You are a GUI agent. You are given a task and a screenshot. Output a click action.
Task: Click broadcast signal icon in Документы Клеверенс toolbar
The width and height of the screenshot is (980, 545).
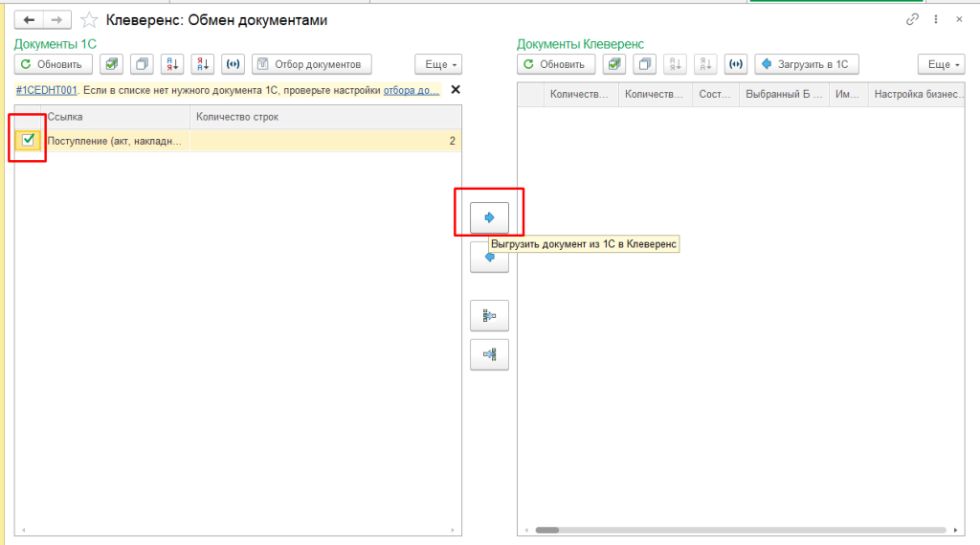[735, 64]
